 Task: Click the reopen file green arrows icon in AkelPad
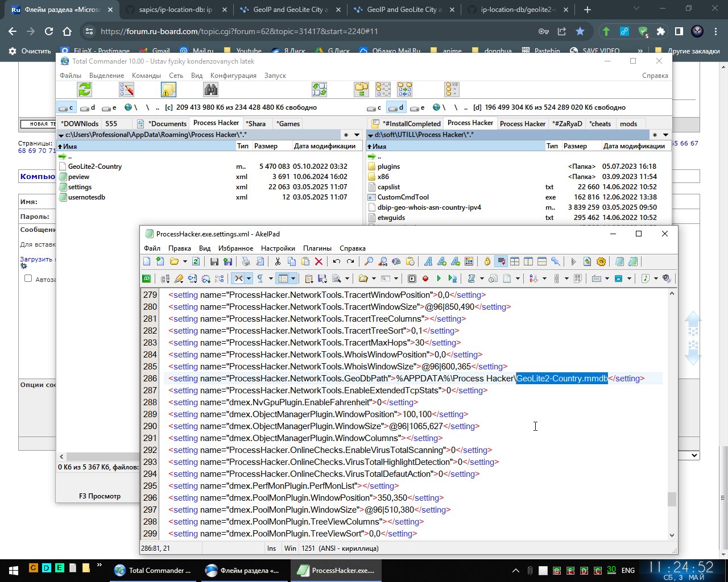pyautogui.click(x=196, y=261)
